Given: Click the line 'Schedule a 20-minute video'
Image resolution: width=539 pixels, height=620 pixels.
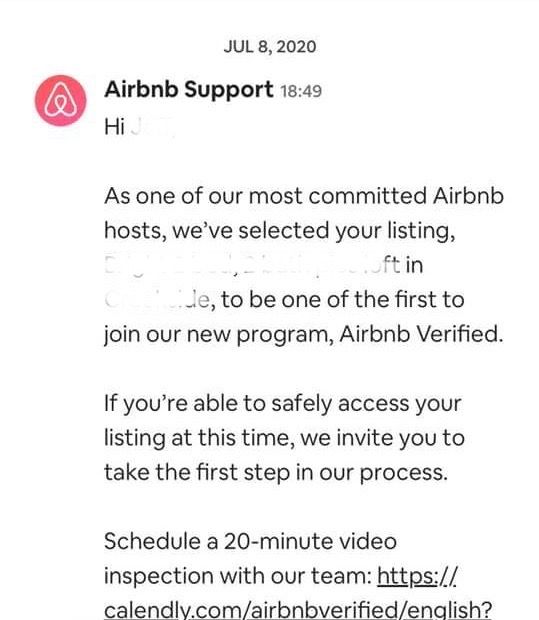Looking at the screenshot, I should click(250, 541).
